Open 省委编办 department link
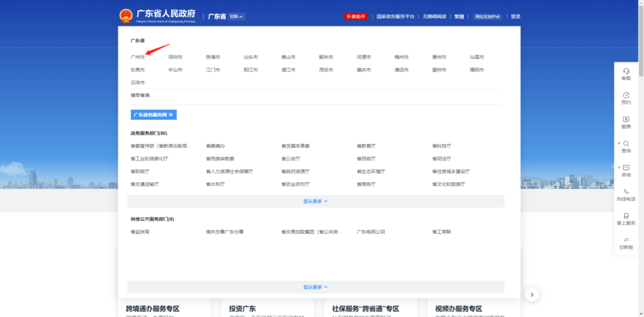Screen dimensions: 644x317 coord(216,146)
